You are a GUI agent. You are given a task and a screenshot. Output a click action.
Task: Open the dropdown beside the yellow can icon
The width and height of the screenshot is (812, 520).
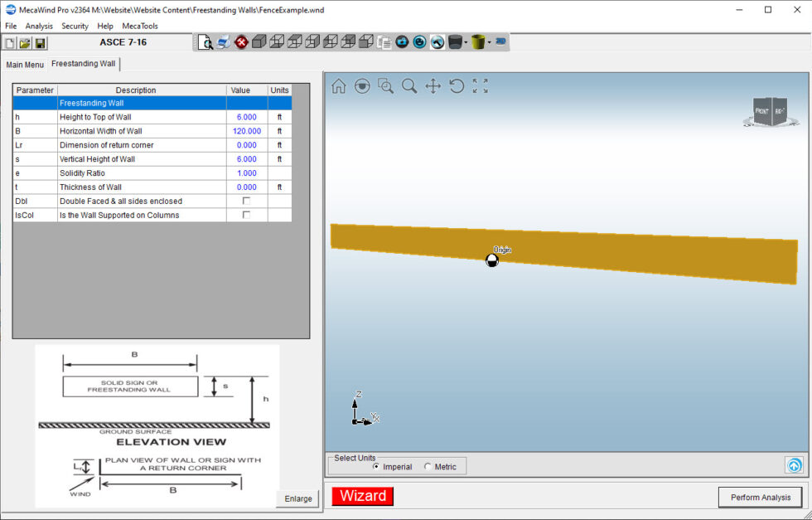click(489, 41)
